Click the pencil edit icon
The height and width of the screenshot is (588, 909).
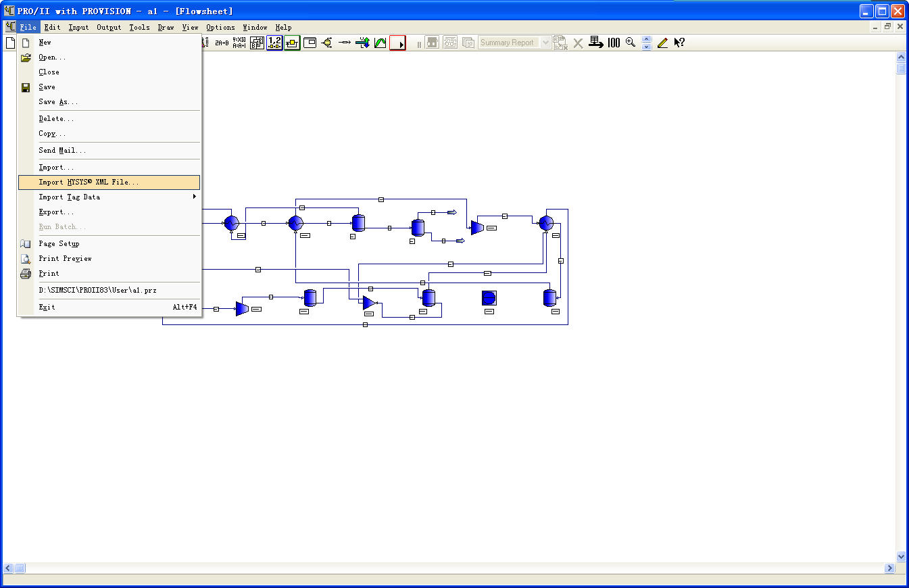pos(662,43)
